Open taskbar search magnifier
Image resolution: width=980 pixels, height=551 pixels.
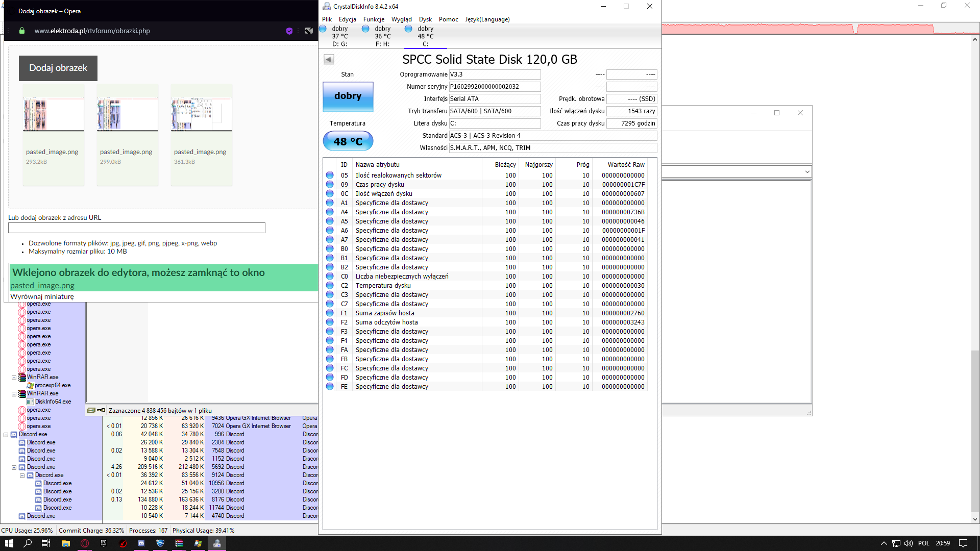tap(28, 543)
